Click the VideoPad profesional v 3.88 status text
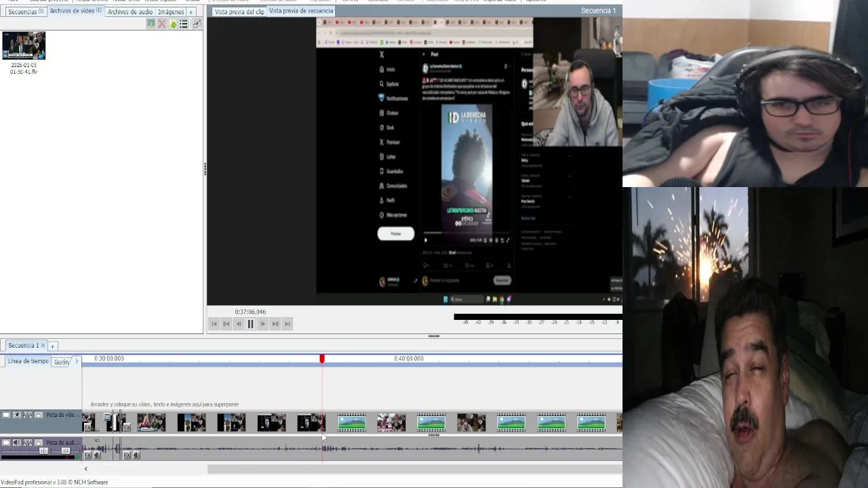The width and height of the screenshot is (868, 488). click(x=54, y=482)
